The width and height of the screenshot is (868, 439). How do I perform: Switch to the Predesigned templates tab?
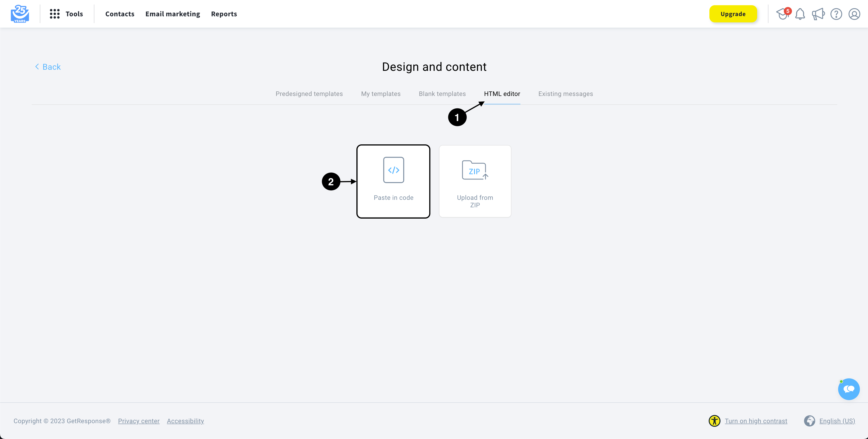point(309,94)
